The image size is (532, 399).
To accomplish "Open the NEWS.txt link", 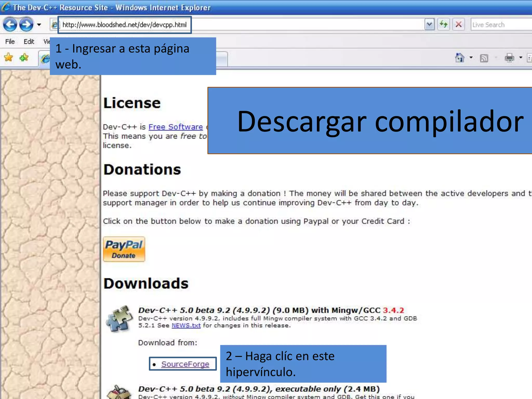I will tap(186, 325).
